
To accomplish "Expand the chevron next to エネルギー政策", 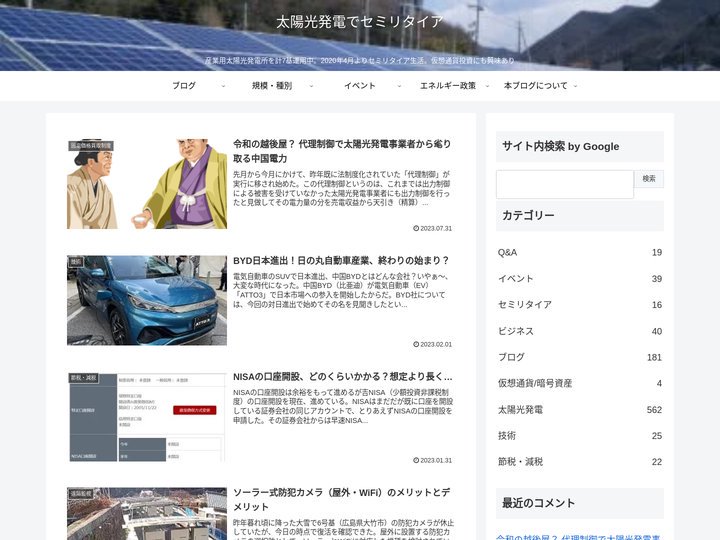I will tap(487, 86).
